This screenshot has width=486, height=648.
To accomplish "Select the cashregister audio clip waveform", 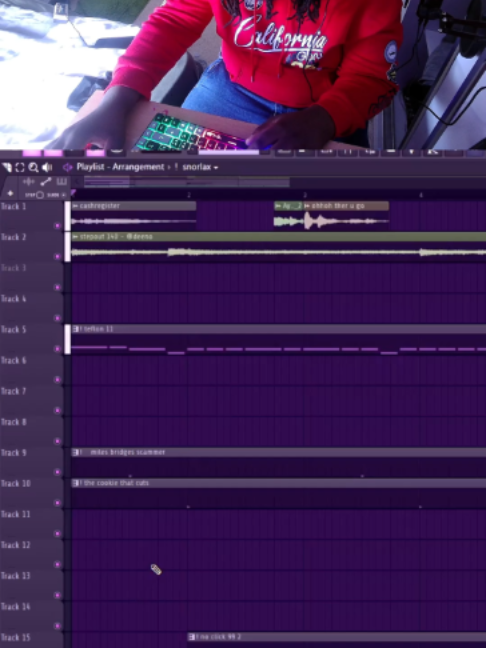I will tap(133, 221).
